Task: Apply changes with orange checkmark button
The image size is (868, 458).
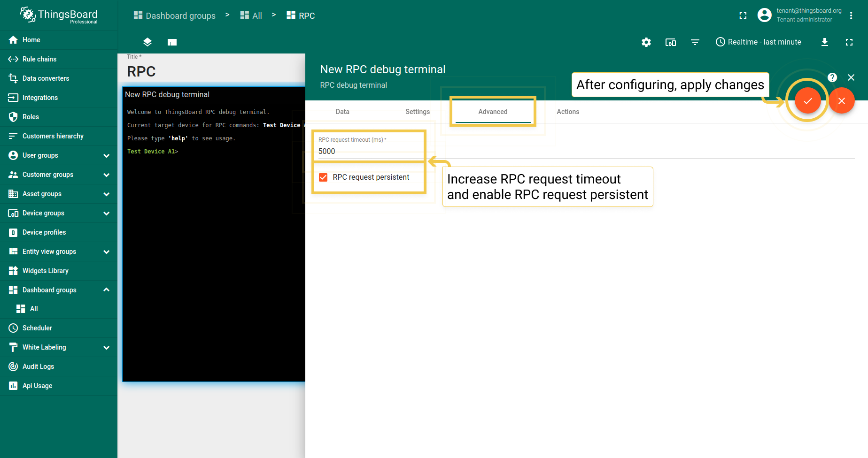Action: coord(807,100)
